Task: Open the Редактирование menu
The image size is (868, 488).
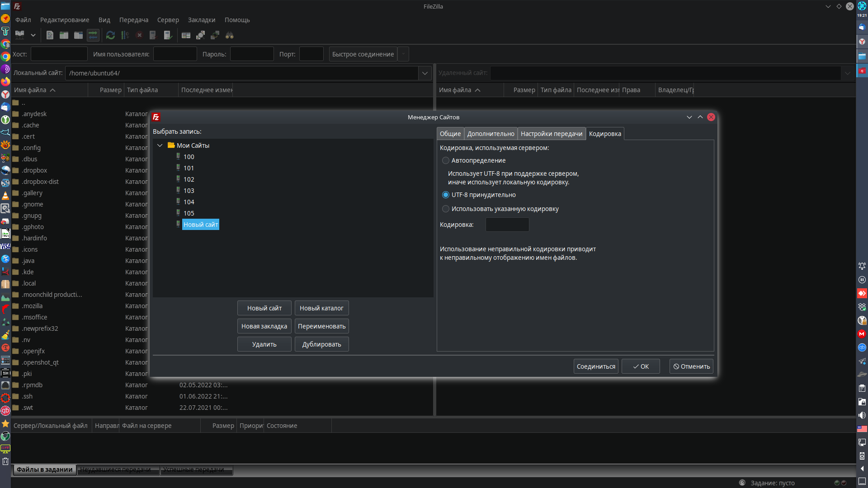Action: (65, 20)
